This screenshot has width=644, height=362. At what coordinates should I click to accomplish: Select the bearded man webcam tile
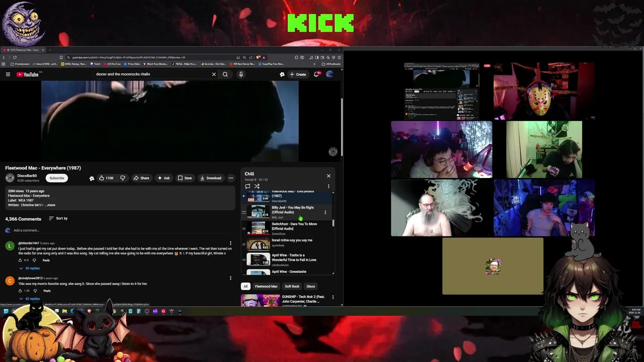pyautogui.click(x=442, y=208)
